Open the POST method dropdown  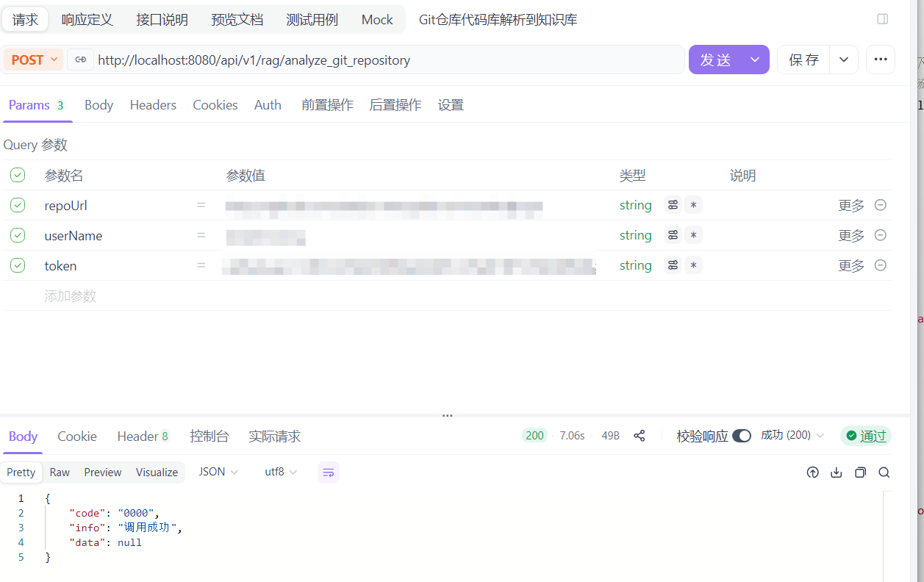point(33,60)
